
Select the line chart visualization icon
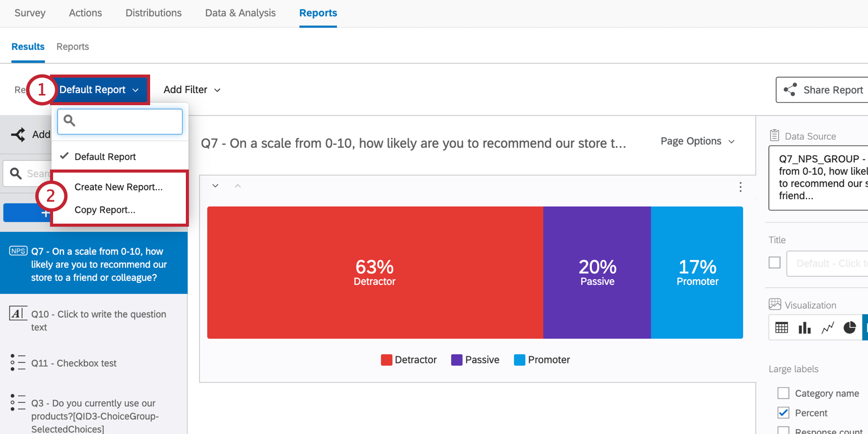coord(828,328)
